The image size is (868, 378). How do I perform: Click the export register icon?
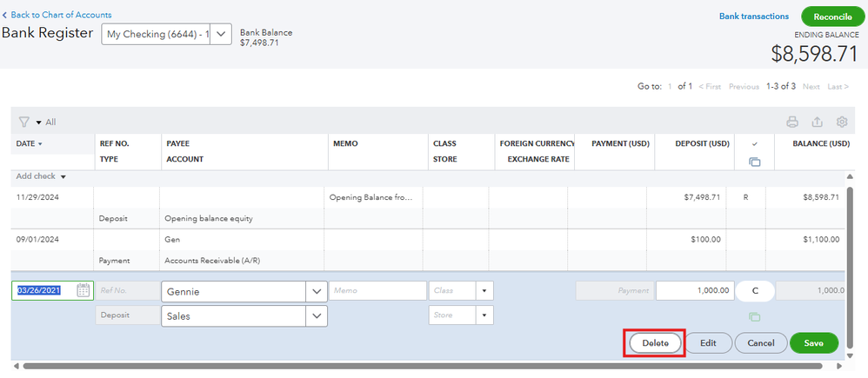click(x=817, y=123)
